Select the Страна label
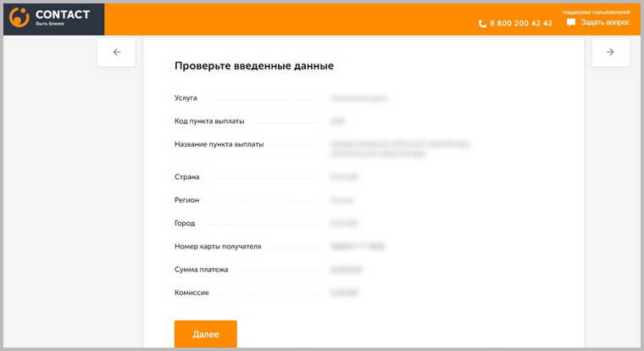Screen dimensions: 644x351 coord(187,176)
